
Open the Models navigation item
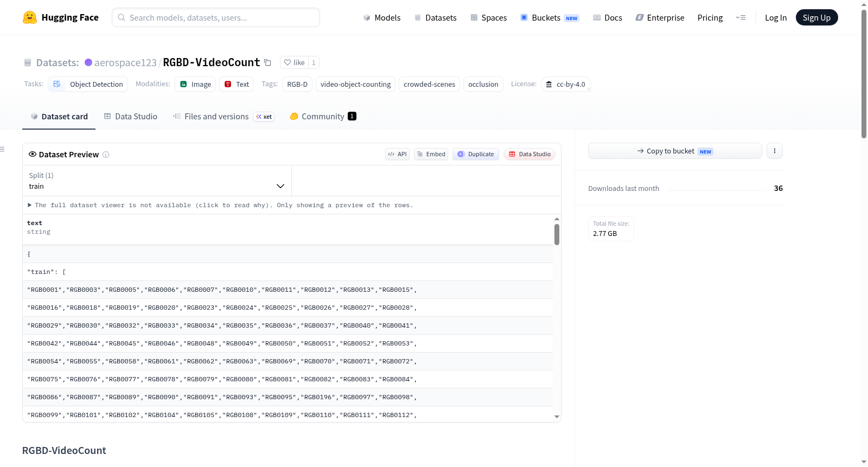(382, 17)
